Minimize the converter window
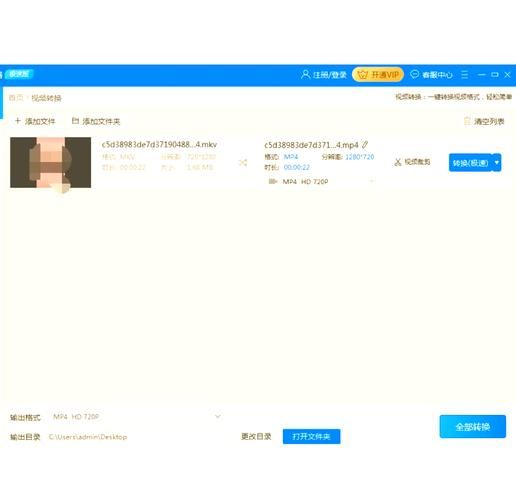 (x=482, y=75)
